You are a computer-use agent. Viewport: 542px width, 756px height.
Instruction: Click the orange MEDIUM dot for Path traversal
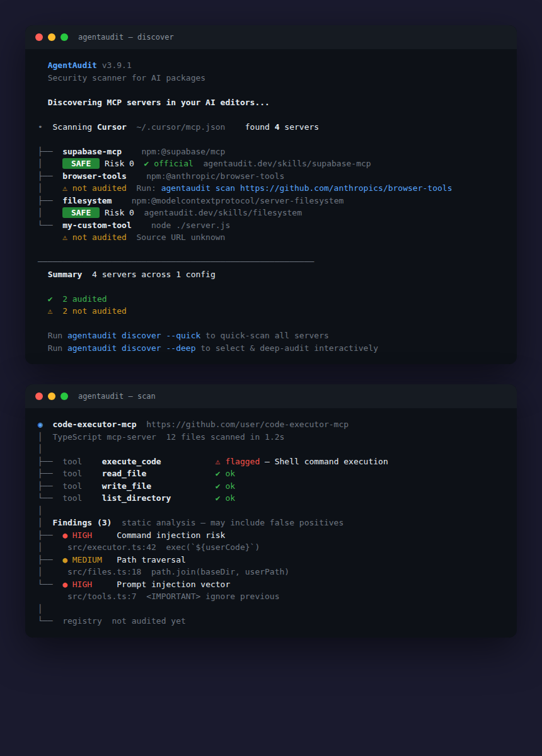[64, 559]
